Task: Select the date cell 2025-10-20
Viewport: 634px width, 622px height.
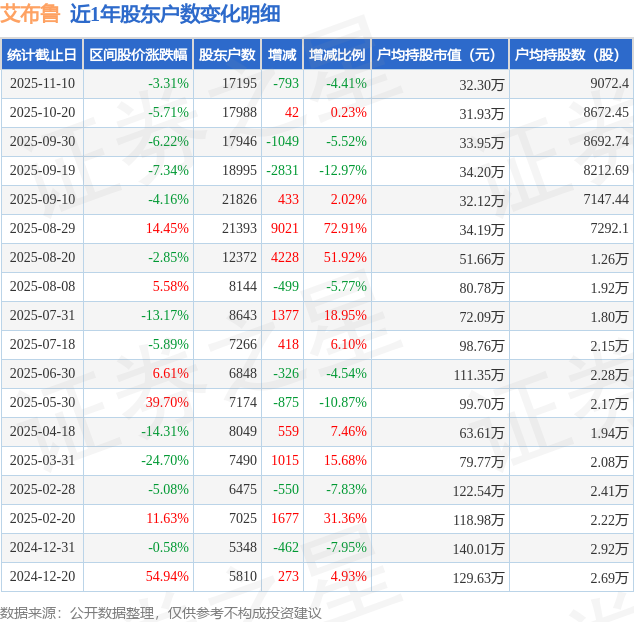Action: 42,112
